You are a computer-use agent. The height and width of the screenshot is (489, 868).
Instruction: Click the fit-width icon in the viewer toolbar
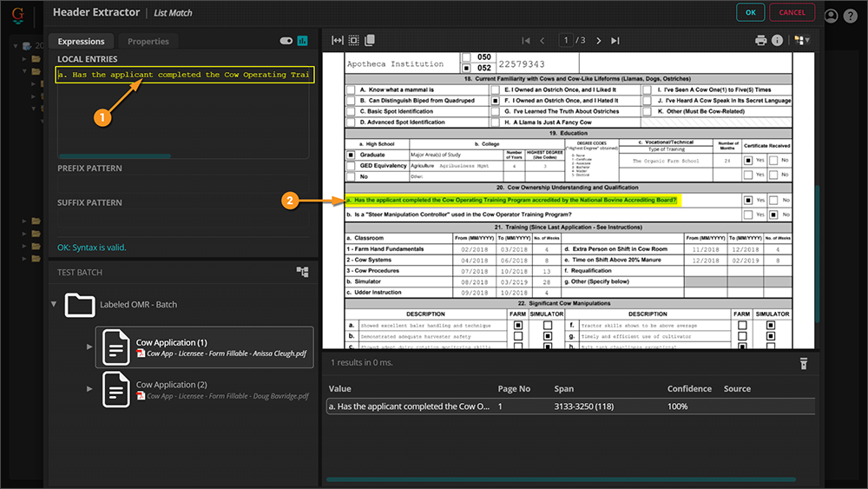pyautogui.click(x=337, y=41)
